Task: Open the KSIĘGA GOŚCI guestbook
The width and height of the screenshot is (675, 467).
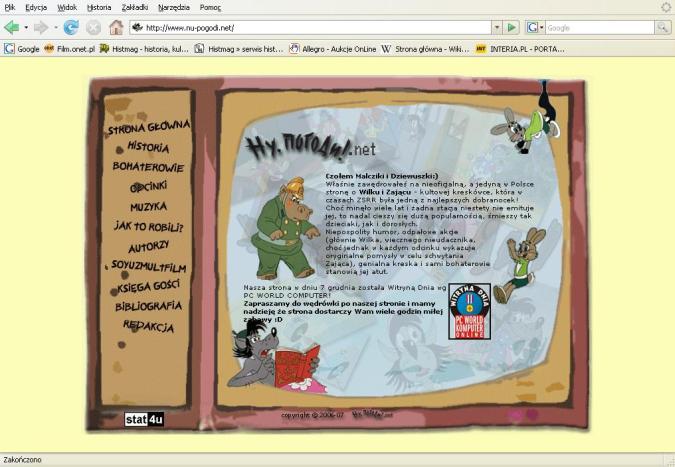Action: pyautogui.click(x=149, y=286)
